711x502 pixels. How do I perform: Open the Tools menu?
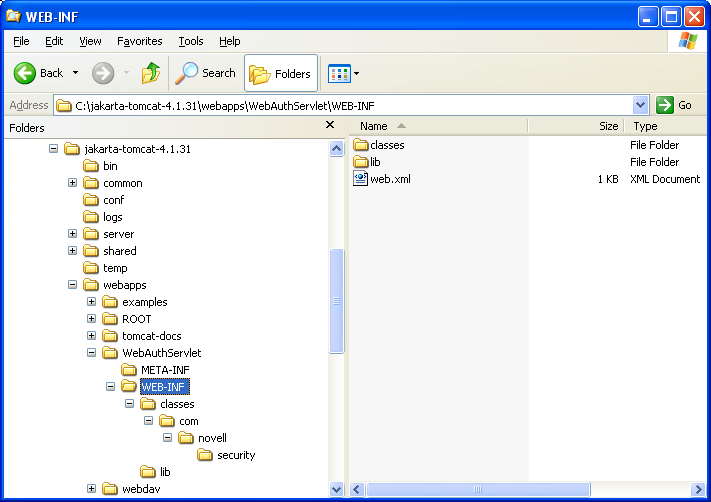tap(190, 41)
